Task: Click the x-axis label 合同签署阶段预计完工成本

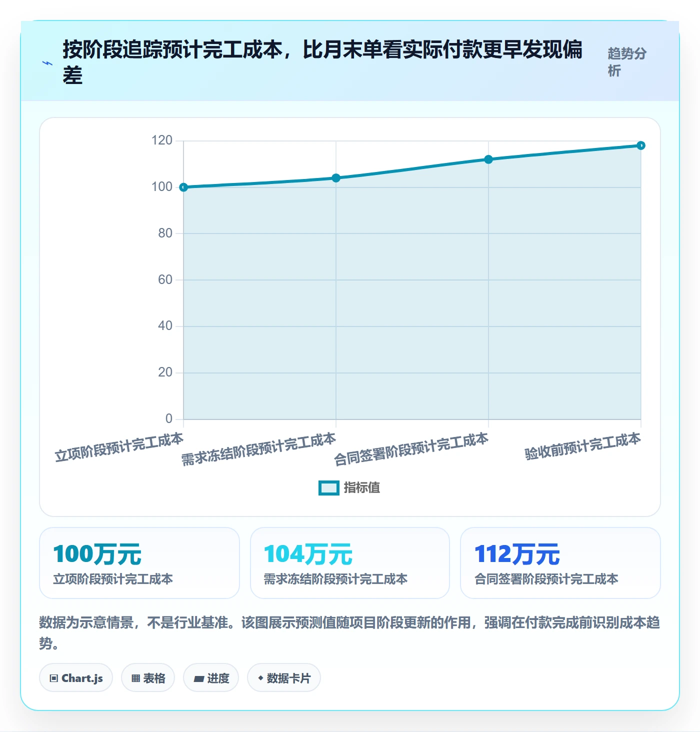Action: (x=411, y=449)
